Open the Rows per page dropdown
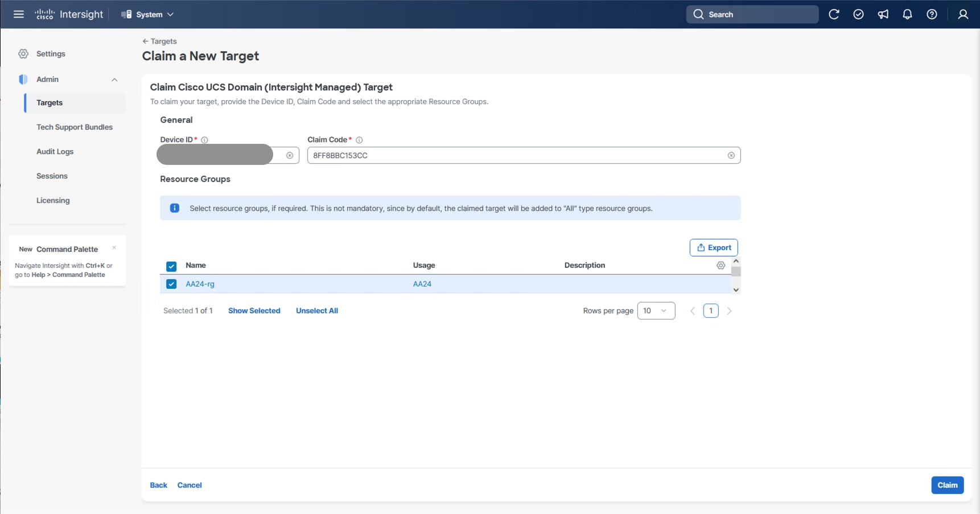The height and width of the screenshot is (514, 980). (x=656, y=310)
